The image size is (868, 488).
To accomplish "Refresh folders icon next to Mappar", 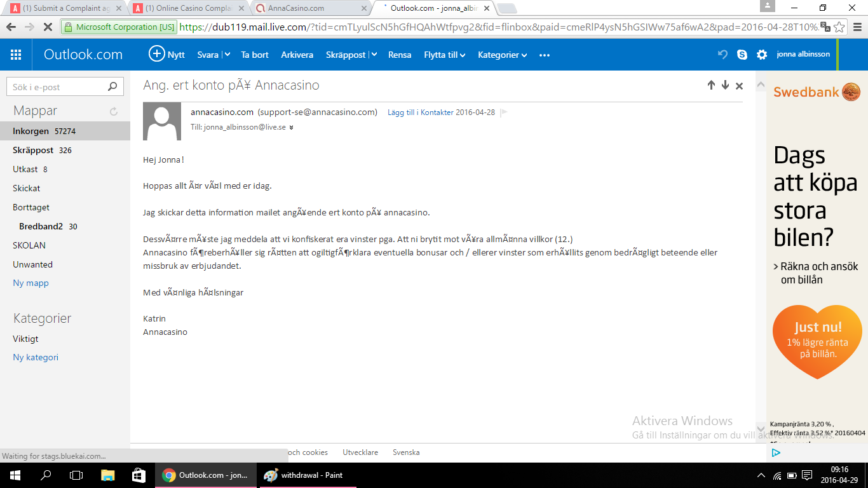I will coord(114,111).
